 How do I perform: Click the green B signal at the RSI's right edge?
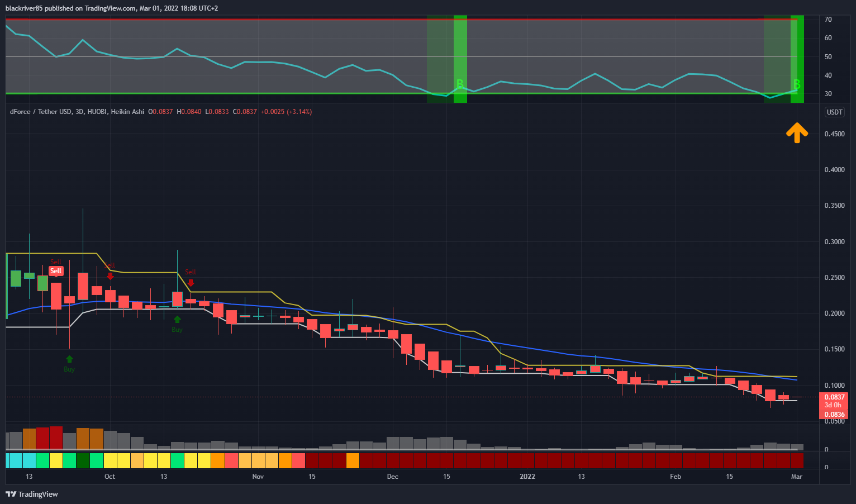tap(797, 84)
